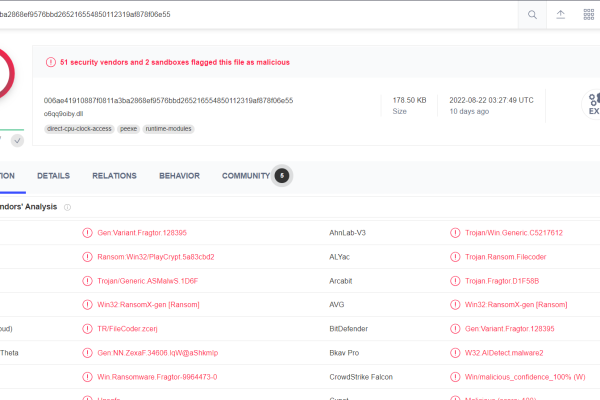Open the apps grid icon
This screenshot has width=600, height=400.
(x=589, y=15)
